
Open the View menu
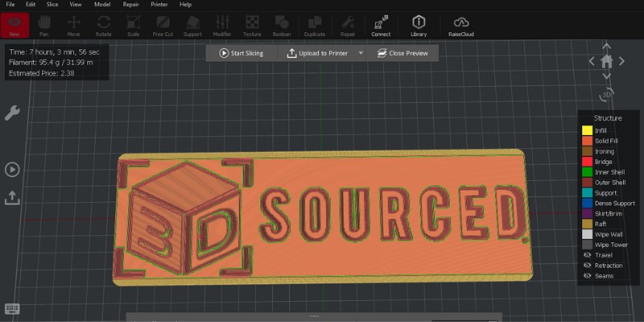75,5
